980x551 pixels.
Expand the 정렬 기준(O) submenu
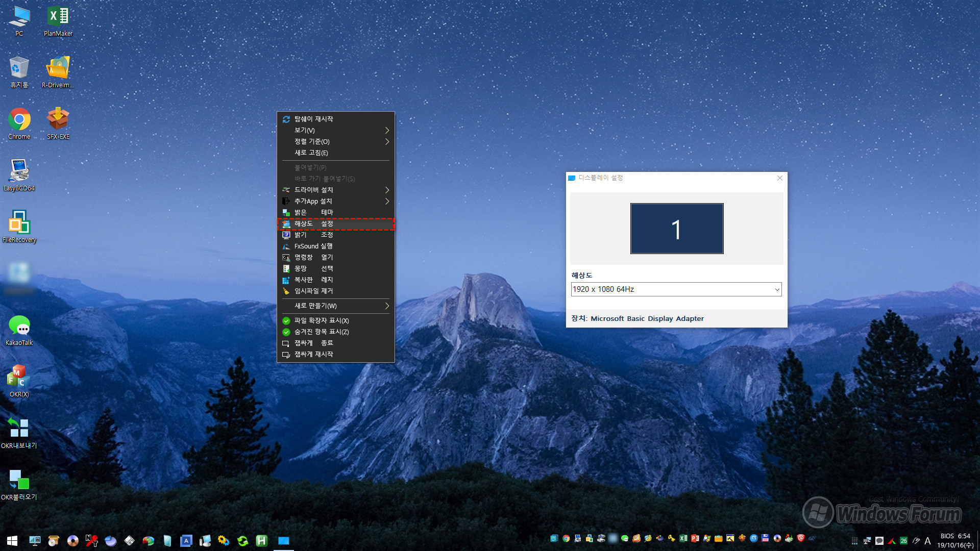(x=336, y=141)
